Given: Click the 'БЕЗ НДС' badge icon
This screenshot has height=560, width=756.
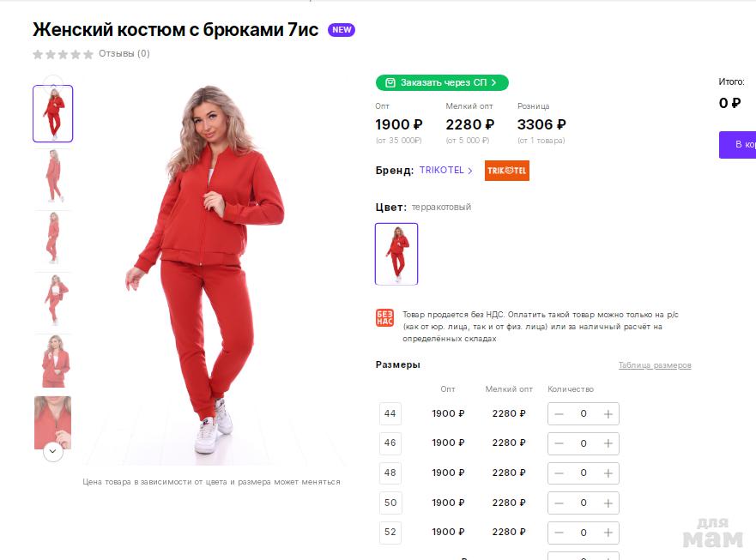Looking at the screenshot, I should [384, 318].
